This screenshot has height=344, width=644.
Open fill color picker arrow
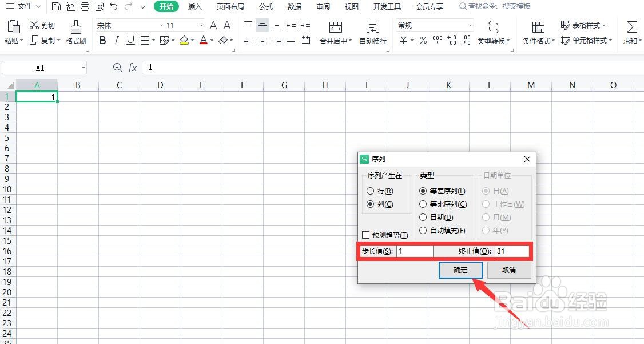pos(192,41)
